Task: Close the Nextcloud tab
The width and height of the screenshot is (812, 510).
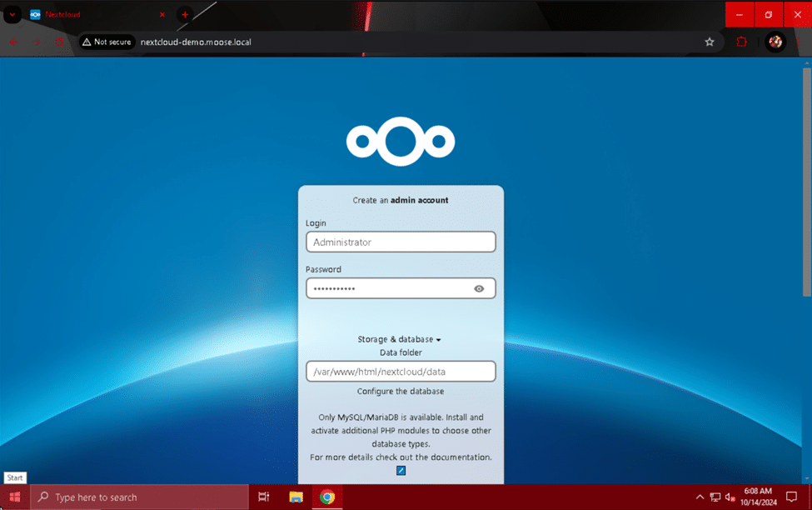Action: pyautogui.click(x=162, y=14)
